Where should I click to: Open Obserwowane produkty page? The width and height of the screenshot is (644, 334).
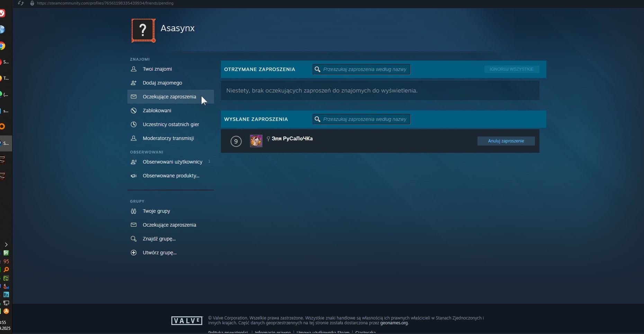coord(170,176)
